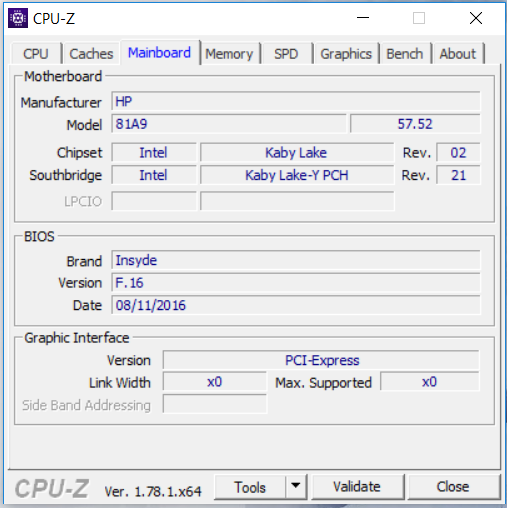Viewport: 507px width, 508px height.
Task: Minimize the CPU-Z window
Action: pyautogui.click(x=363, y=18)
